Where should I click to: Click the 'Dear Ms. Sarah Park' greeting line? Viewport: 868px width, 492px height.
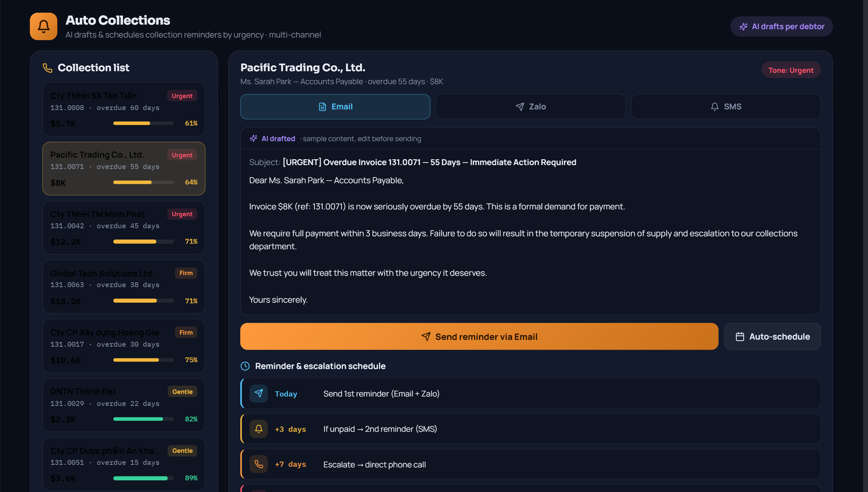(326, 180)
